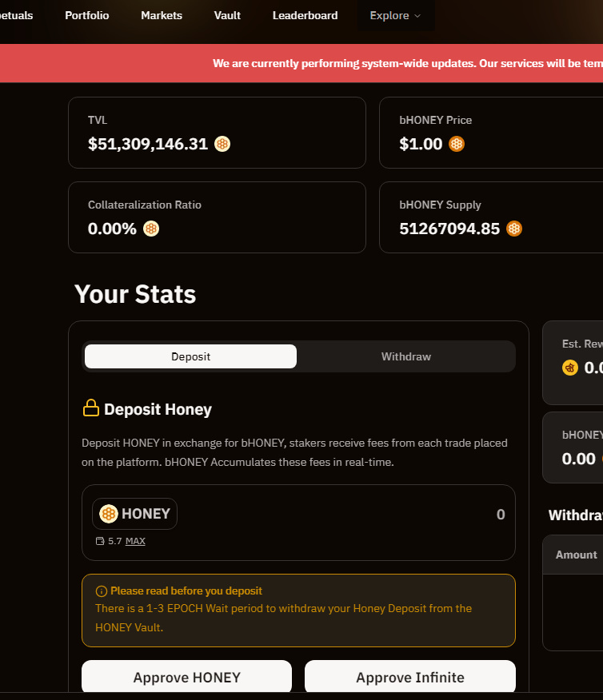Click the lock icon beside Deposit Honey
The height and width of the screenshot is (700, 603).
(x=91, y=408)
